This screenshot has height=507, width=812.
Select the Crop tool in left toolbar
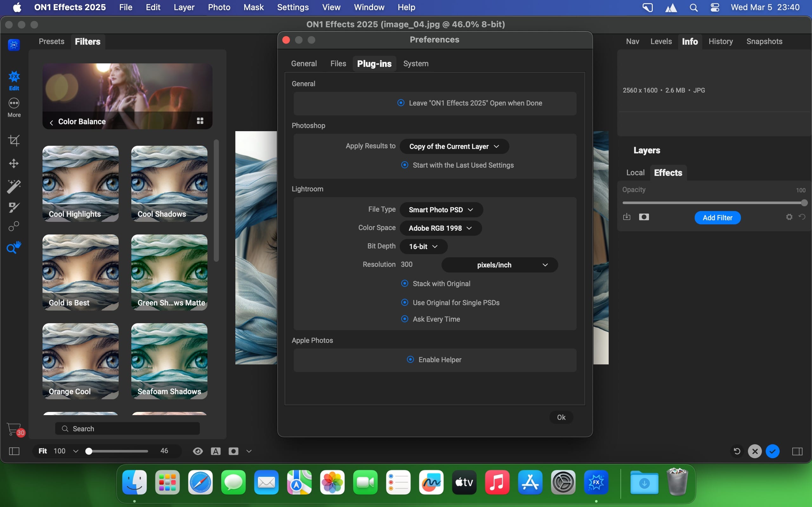pyautogui.click(x=14, y=140)
